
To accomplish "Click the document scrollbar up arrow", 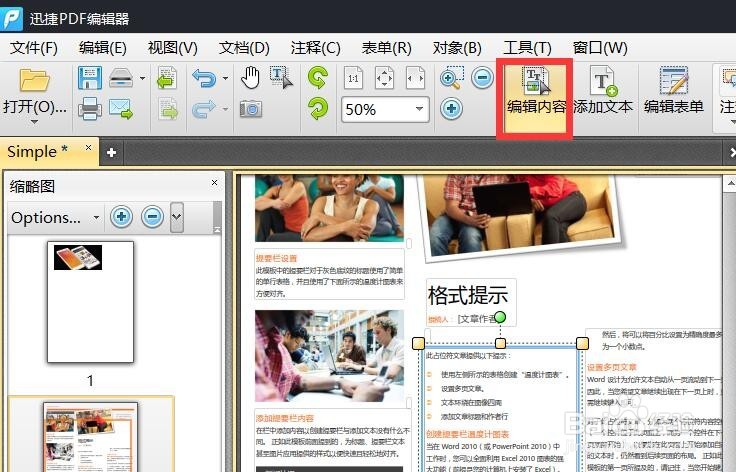I will pos(730,184).
